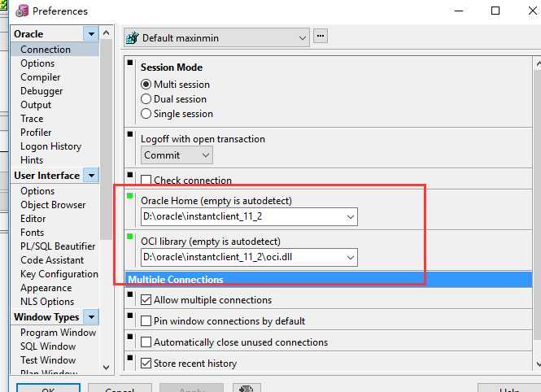Viewport: 541px width, 392px height.
Task: Click the Multiple Connections section header
Action: [x=328, y=279]
